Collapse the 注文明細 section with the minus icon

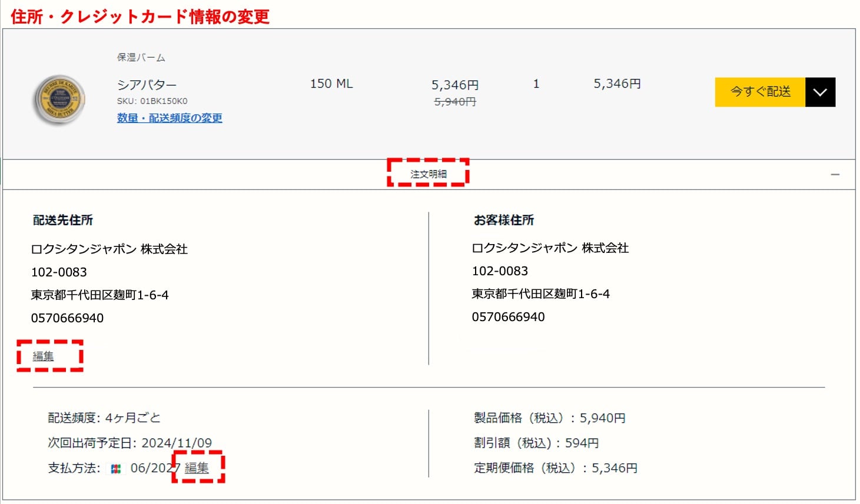(835, 175)
